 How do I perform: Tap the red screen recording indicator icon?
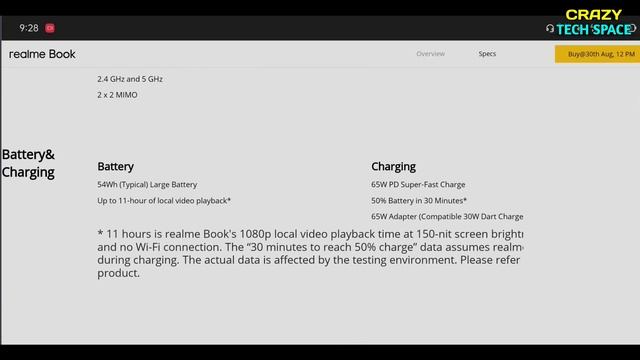click(50, 28)
